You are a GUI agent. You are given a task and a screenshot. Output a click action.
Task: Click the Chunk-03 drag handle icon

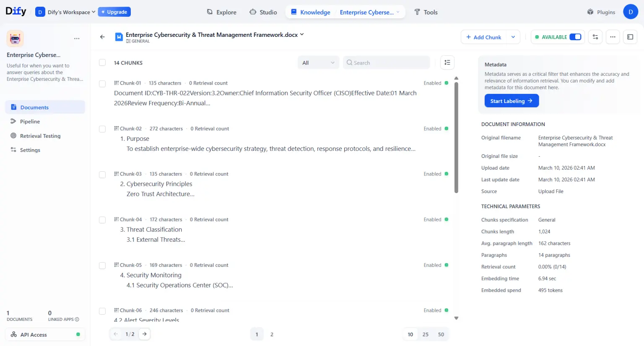pos(117,174)
